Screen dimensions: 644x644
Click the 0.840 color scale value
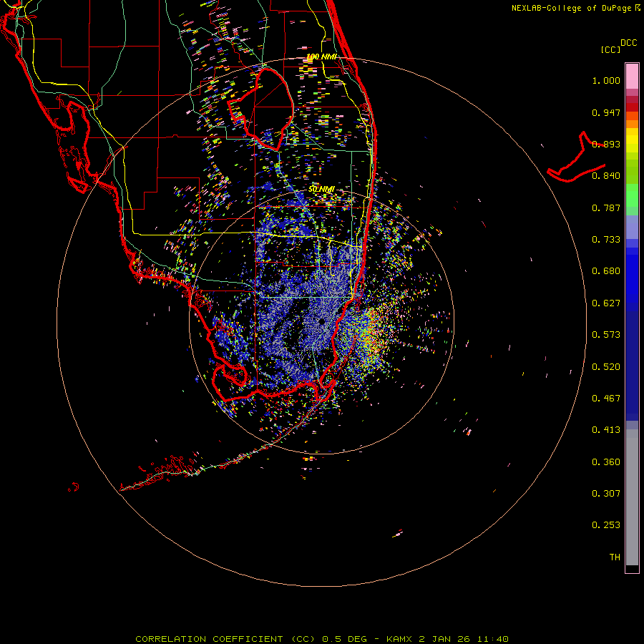(x=606, y=176)
